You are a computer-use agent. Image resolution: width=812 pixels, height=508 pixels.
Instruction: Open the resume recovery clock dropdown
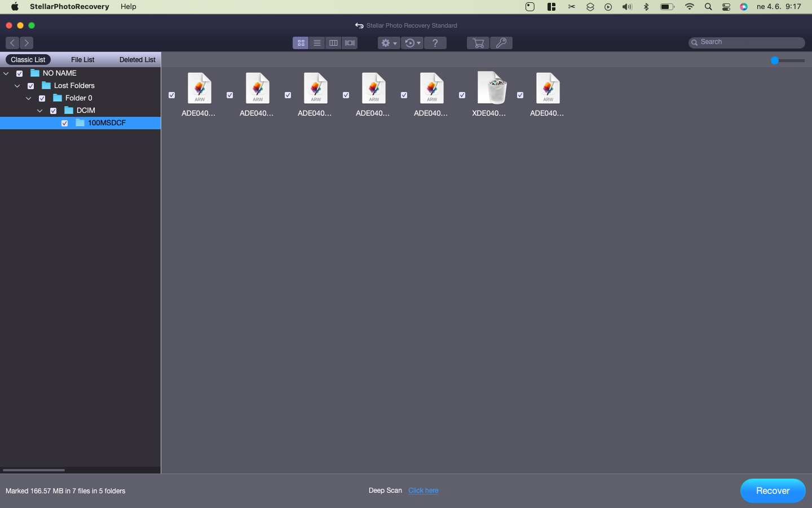[x=412, y=43]
